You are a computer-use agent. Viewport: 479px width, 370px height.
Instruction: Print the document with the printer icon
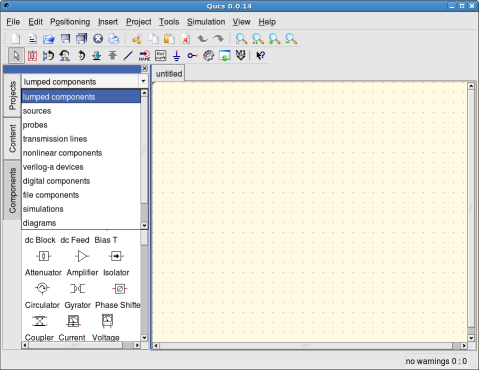(x=114, y=39)
